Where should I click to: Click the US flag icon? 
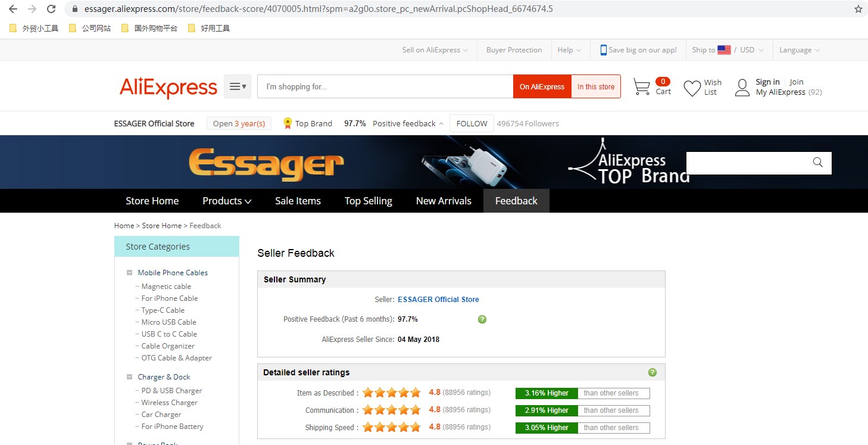click(724, 50)
